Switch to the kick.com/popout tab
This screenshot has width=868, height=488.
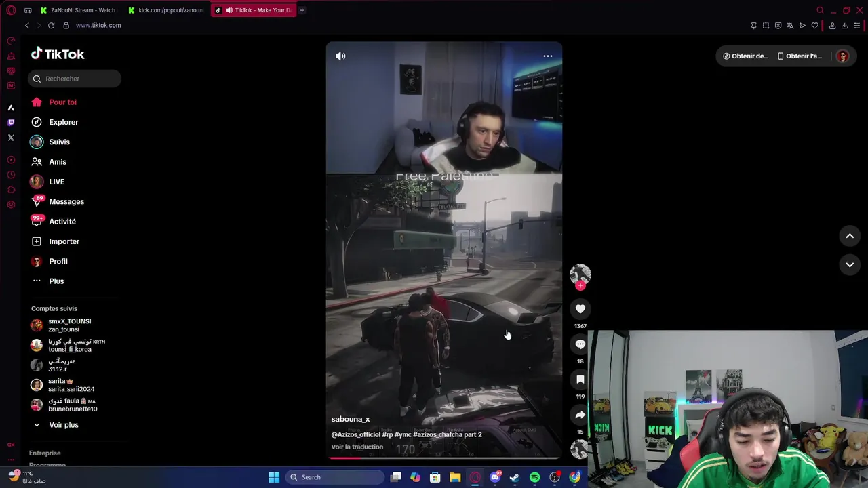[165, 10]
